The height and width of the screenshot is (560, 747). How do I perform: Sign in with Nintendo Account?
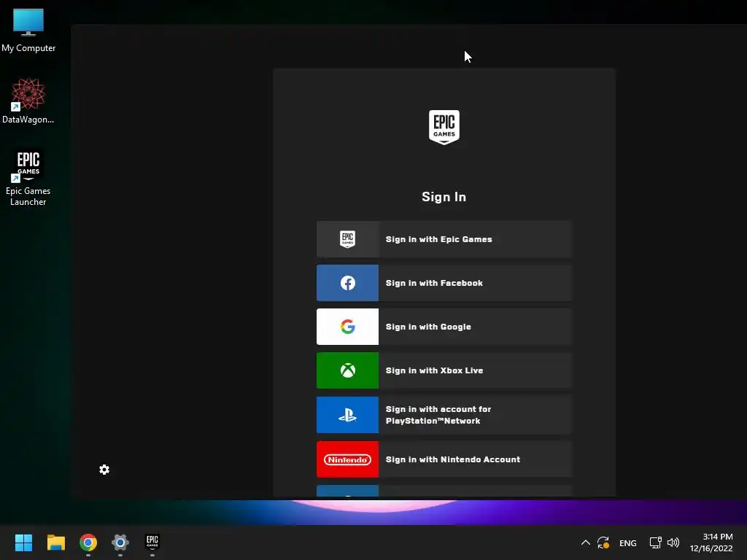pyautogui.click(x=444, y=459)
